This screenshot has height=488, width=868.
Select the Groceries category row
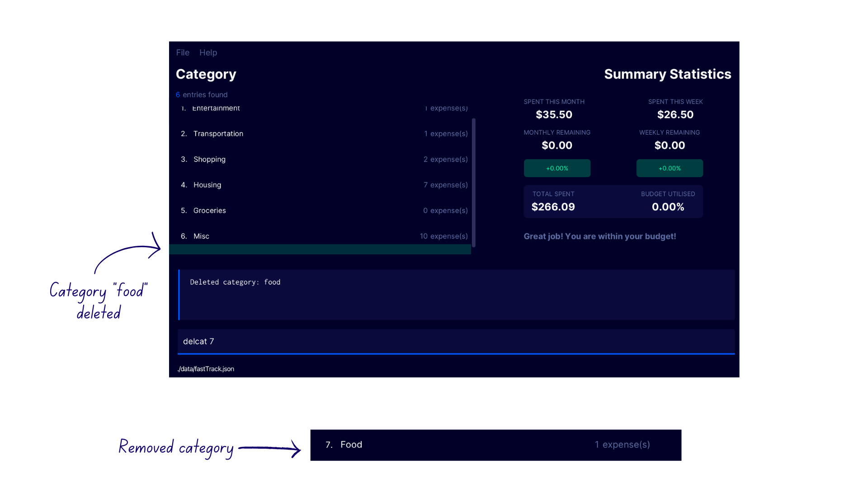(x=320, y=211)
